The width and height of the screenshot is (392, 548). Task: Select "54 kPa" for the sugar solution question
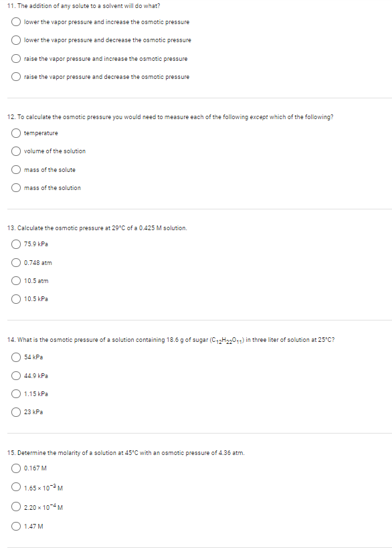tap(15, 357)
